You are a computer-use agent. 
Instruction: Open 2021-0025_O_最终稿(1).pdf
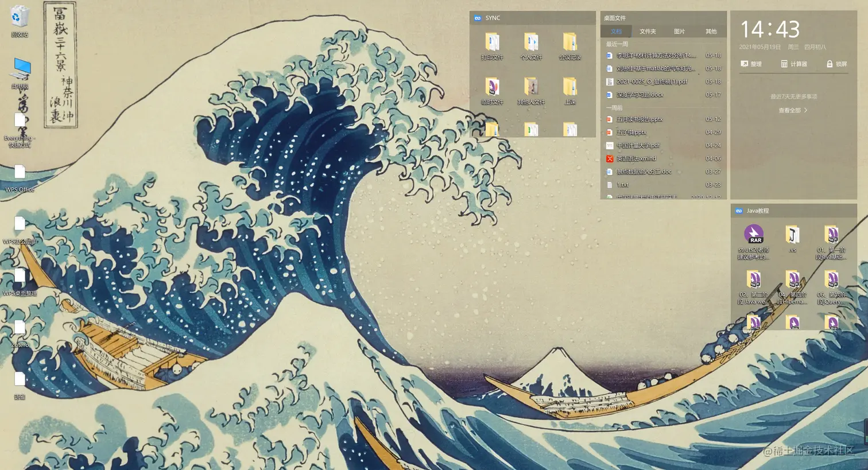[x=664, y=81]
